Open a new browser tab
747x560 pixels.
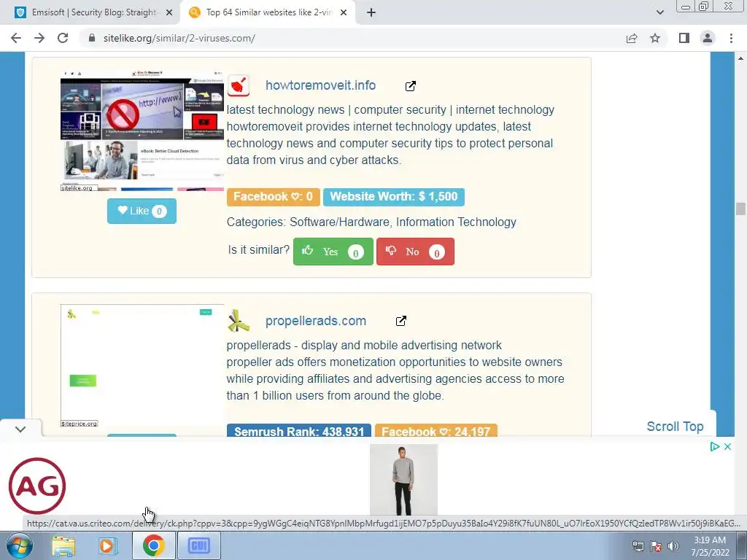371,13
